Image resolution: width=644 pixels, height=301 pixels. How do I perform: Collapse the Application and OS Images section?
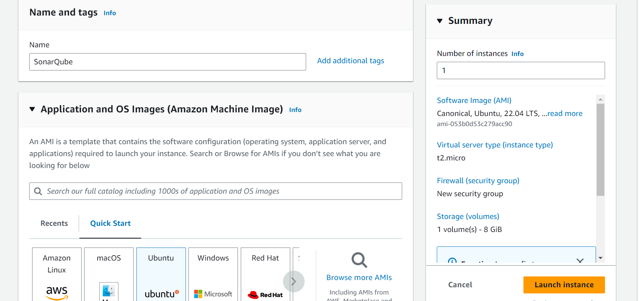[32, 109]
